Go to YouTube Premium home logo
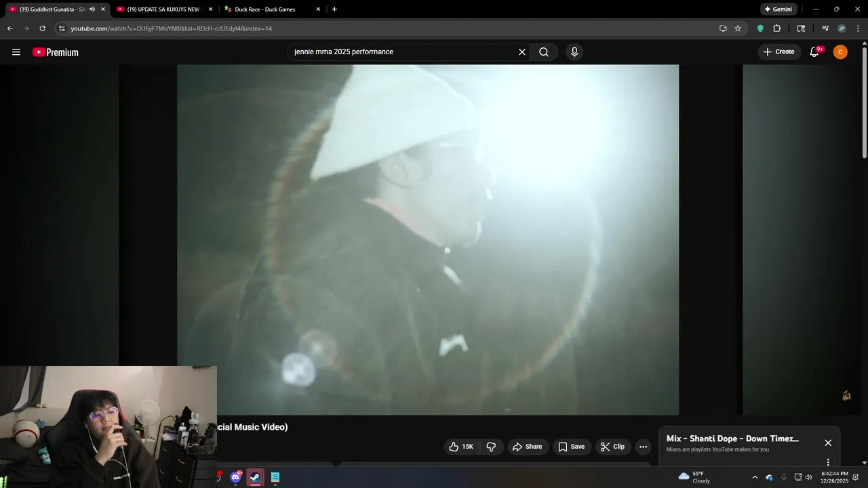Viewport: 868px width, 488px height. (56, 52)
